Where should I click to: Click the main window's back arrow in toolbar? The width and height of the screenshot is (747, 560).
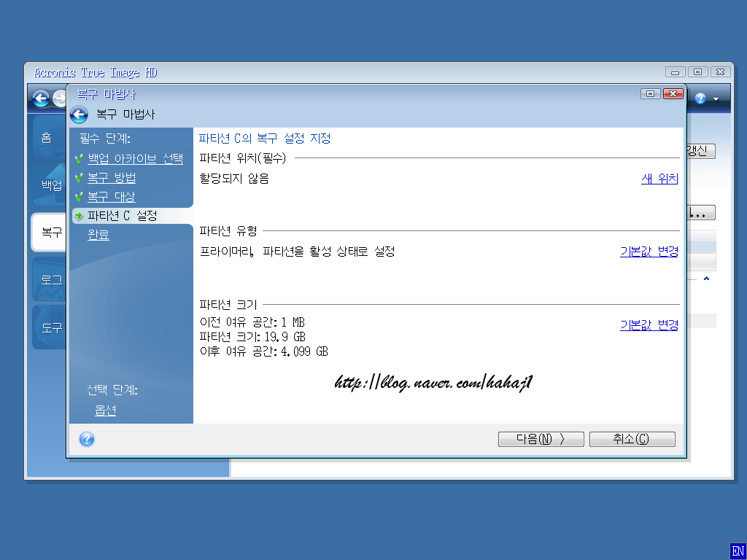41,98
